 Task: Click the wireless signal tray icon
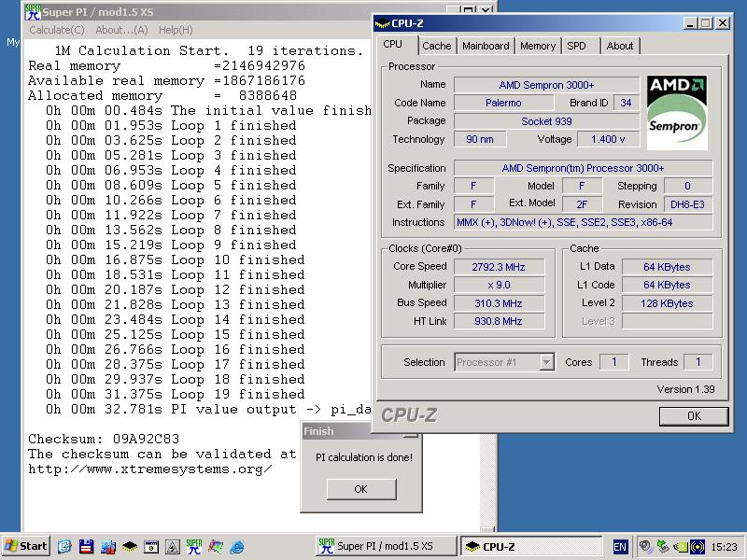tap(698, 546)
